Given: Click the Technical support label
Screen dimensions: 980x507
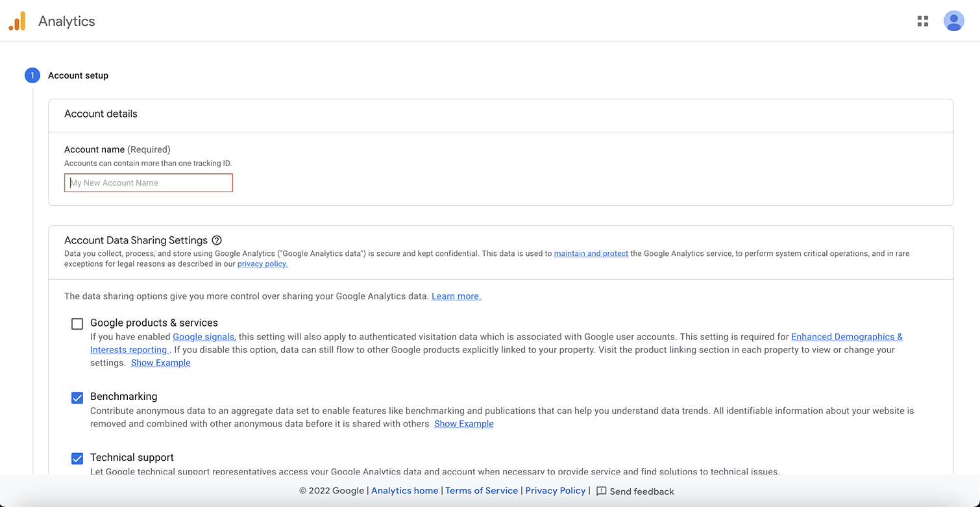Looking at the screenshot, I should pyautogui.click(x=132, y=458).
